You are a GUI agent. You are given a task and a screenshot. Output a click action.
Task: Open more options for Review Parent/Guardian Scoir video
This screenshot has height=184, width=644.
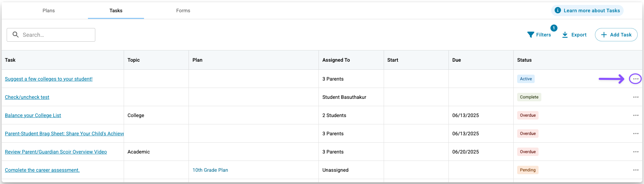636,152
